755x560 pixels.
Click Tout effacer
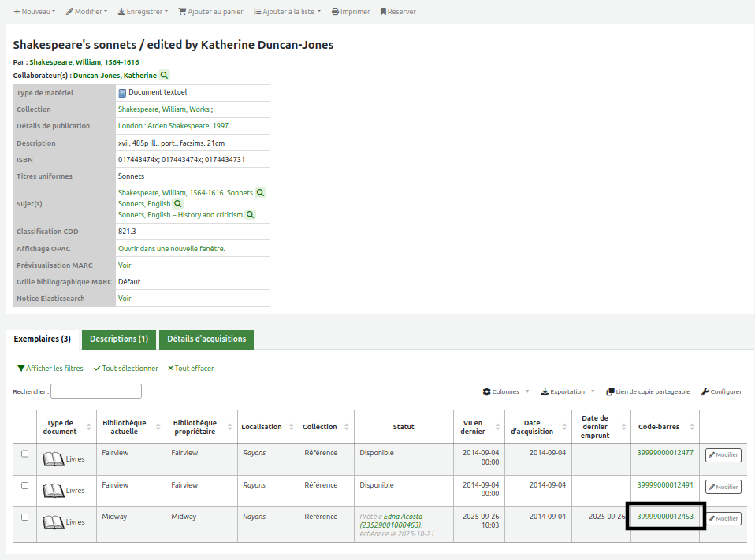191,369
